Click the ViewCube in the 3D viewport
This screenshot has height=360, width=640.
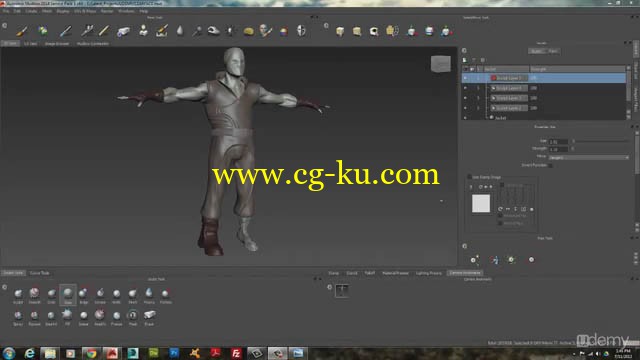point(441,64)
